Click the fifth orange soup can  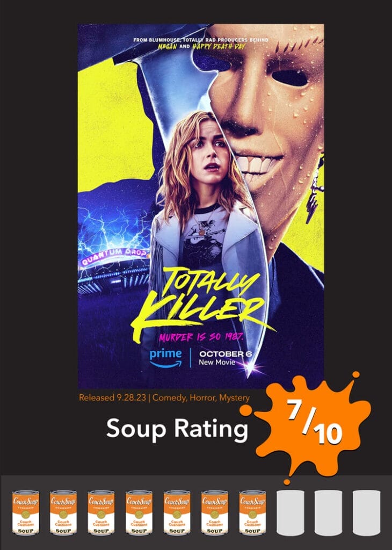177,512
